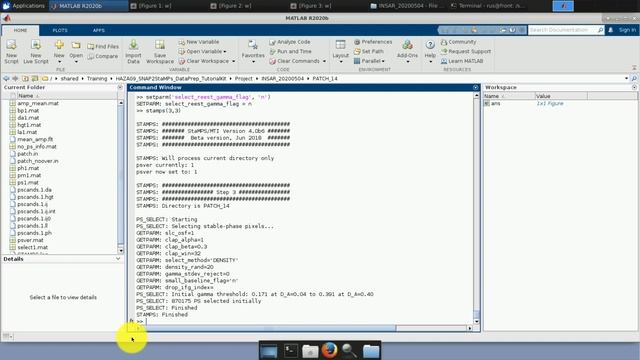
Task: Click Compare files
Action: click(x=103, y=56)
